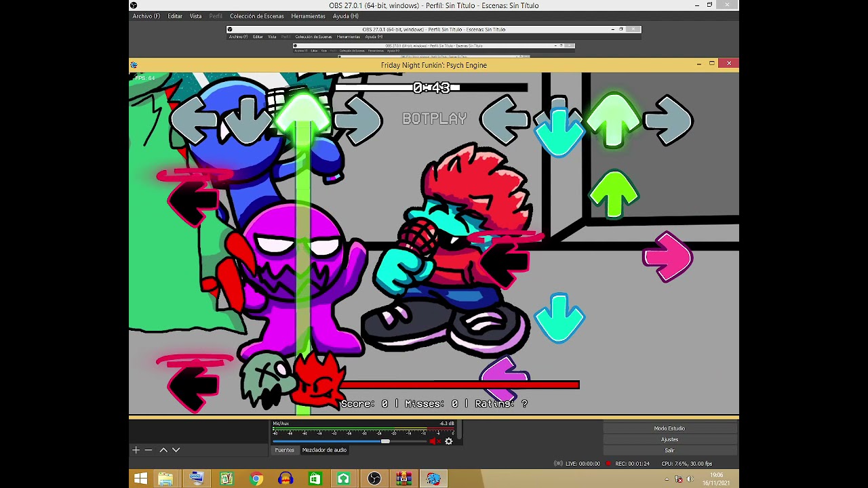
Task: Open the card game taskbar icon
Action: (226, 479)
